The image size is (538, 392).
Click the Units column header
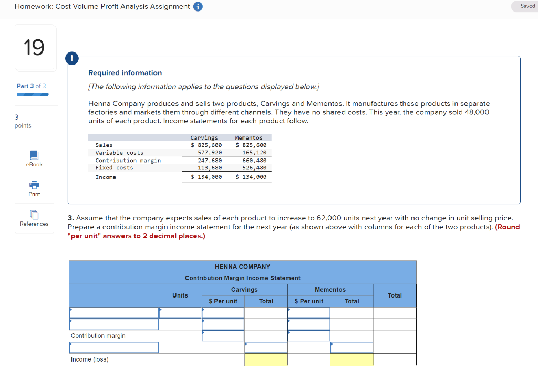tap(180, 295)
